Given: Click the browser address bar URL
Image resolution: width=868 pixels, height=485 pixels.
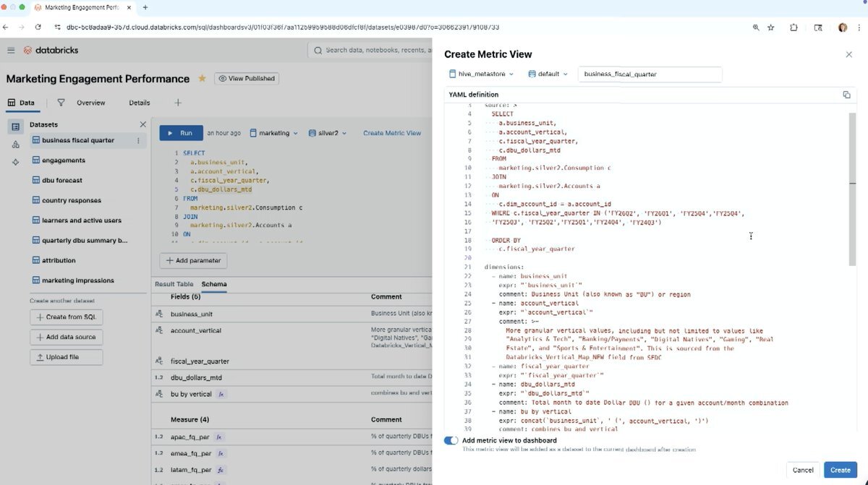Looking at the screenshot, I should click(x=282, y=27).
